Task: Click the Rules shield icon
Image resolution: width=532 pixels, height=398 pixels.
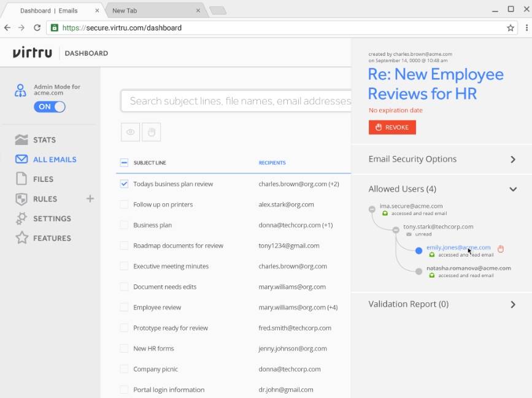Action: [21, 199]
